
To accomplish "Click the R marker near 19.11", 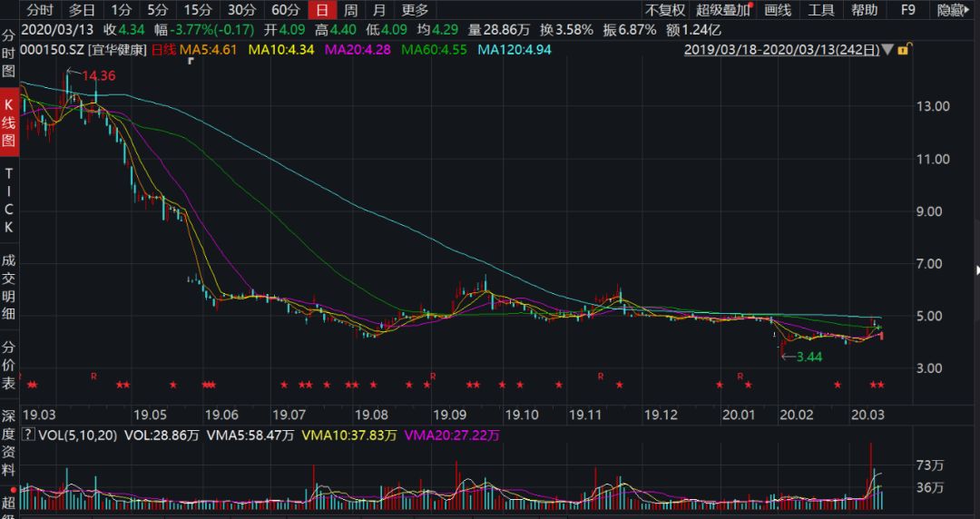I will coord(600,375).
